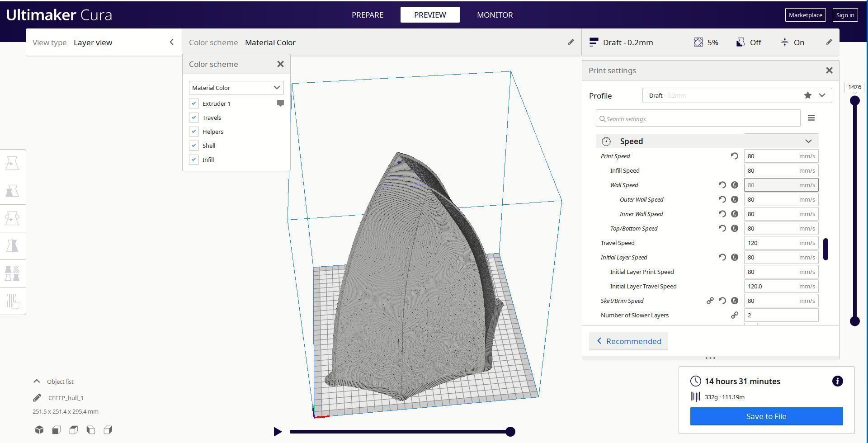The image size is (868, 443).
Task: Reset the Print Speed value
Action: pos(735,156)
